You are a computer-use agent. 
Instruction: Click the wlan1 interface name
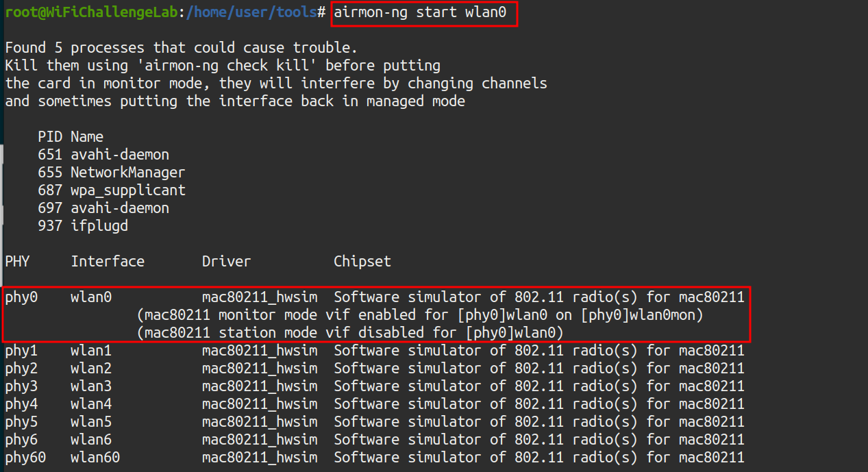click(x=90, y=351)
